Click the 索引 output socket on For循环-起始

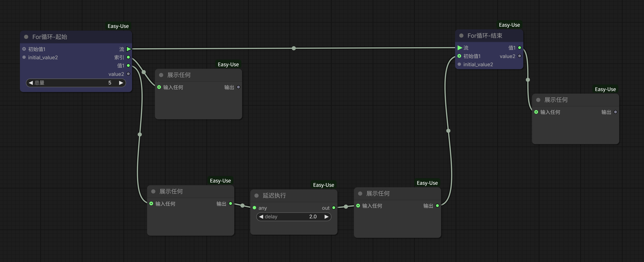pos(128,57)
